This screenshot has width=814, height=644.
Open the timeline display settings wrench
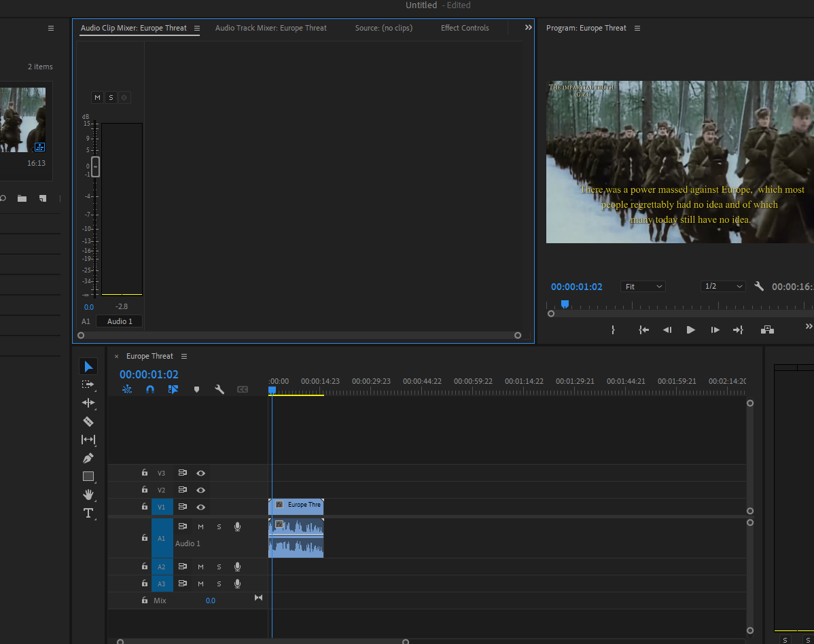click(220, 389)
